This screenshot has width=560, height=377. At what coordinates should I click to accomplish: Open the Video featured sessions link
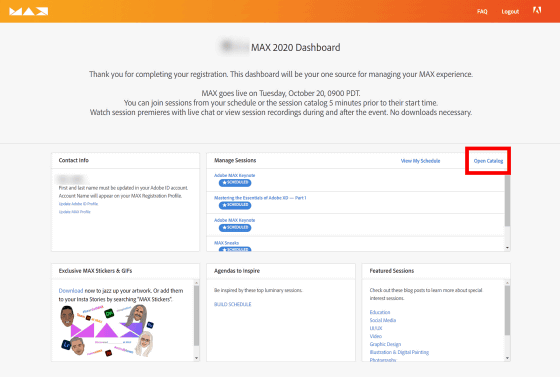click(375, 336)
